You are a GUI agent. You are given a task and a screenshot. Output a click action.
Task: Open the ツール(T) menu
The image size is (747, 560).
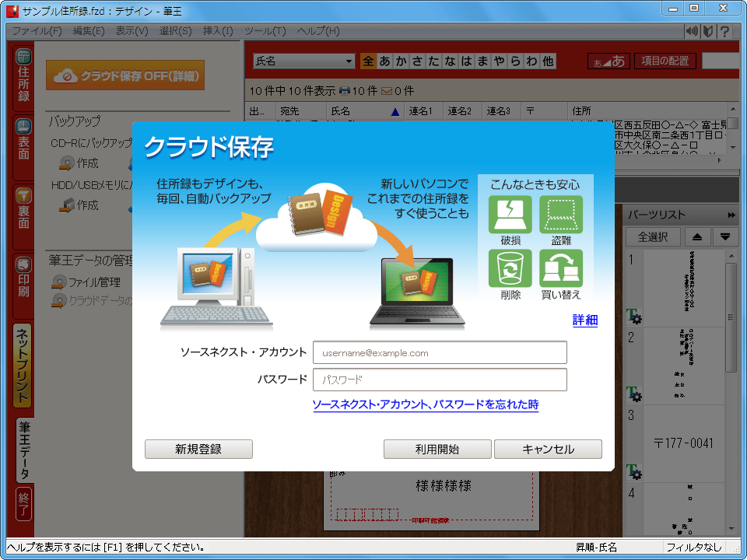pos(265,31)
